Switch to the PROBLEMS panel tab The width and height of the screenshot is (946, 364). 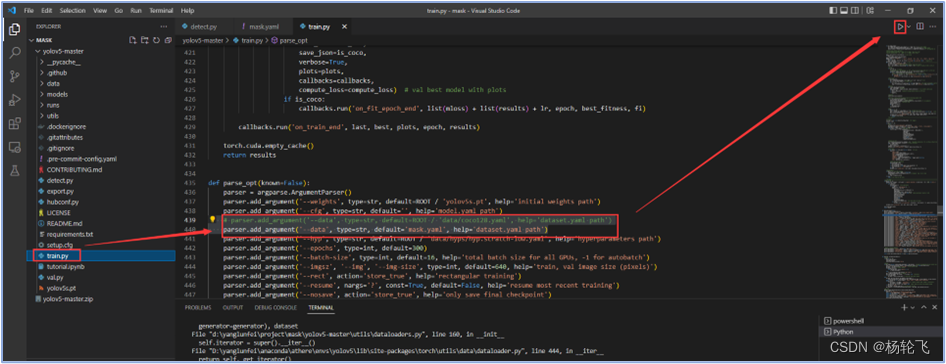[x=198, y=307]
